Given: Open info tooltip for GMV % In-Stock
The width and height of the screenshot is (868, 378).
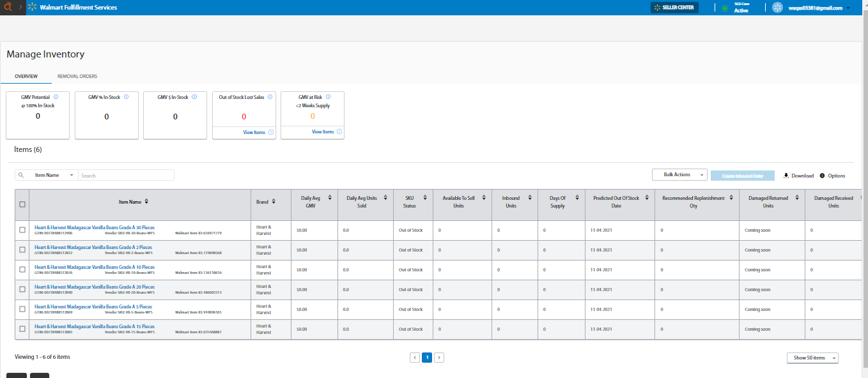Looking at the screenshot, I should coord(126,97).
